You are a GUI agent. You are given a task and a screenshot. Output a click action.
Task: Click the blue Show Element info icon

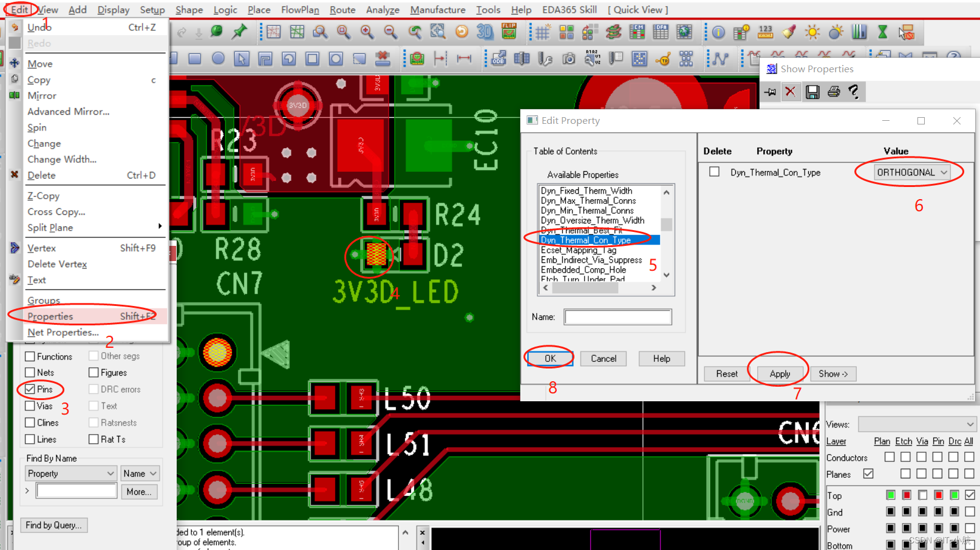coord(718,32)
